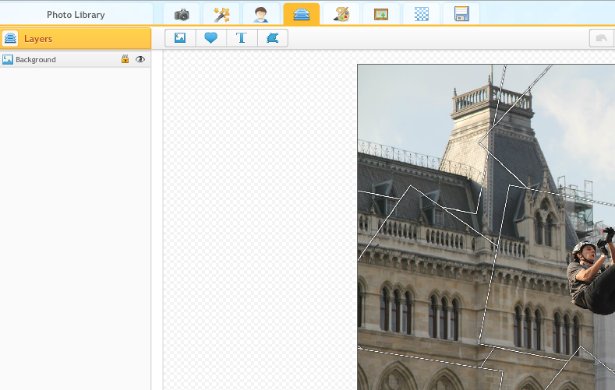Viewport: 615px width, 390px height.
Task: Click the undo button at right
Action: [601, 38]
